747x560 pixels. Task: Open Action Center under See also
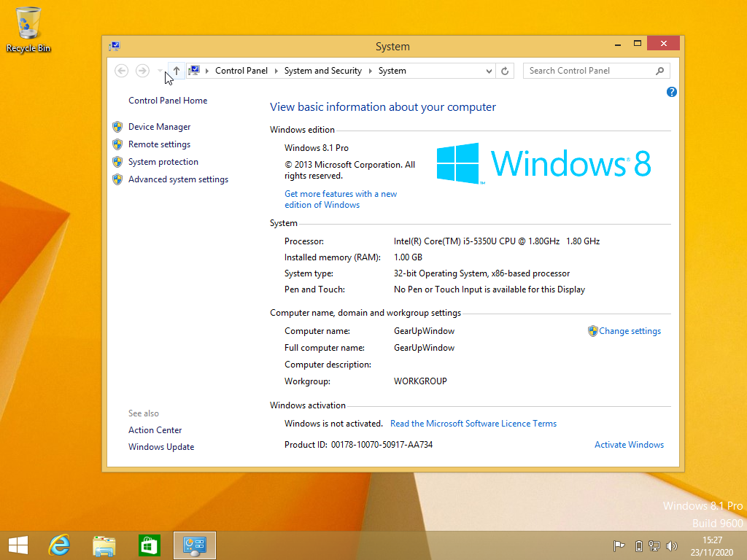pyautogui.click(x=155, y=430)
